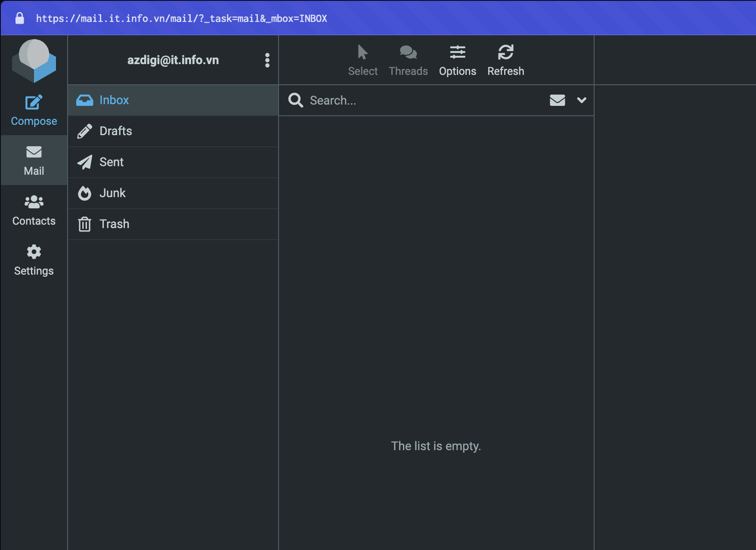Viewport: 756px width, 550px height.
Task: Open the Options list menu
Action: pos(457,60)
